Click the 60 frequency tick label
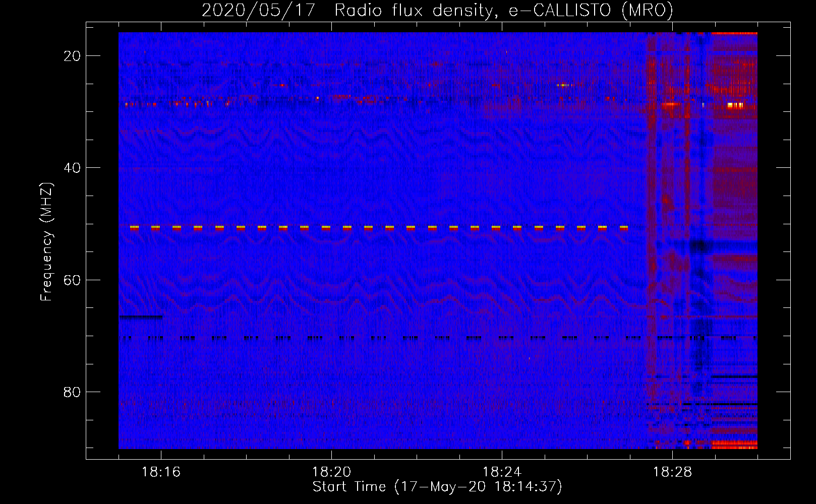This screenshot has height=504, width=816. click(72, 280)
